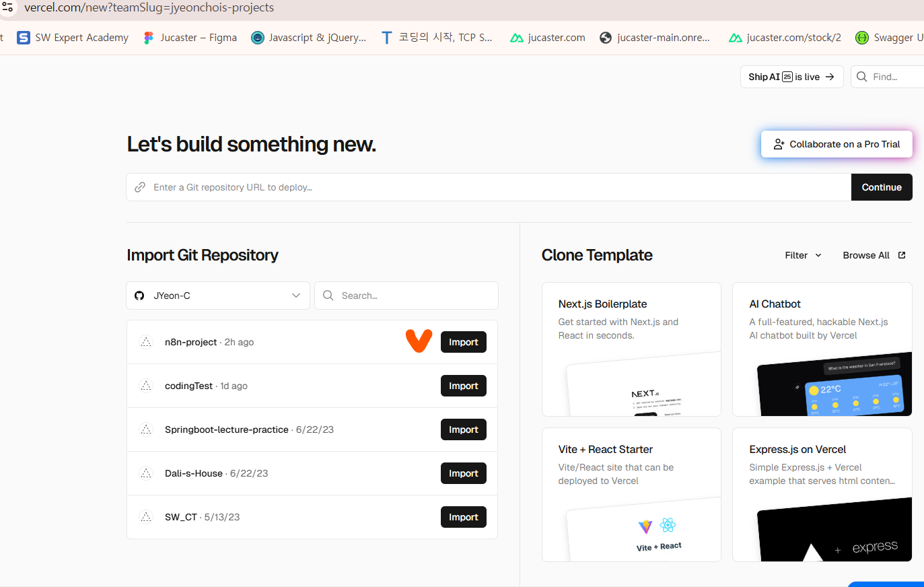924x587 pixels.
Task: Focus the repository Search field
Action: [x=406, y=296]
